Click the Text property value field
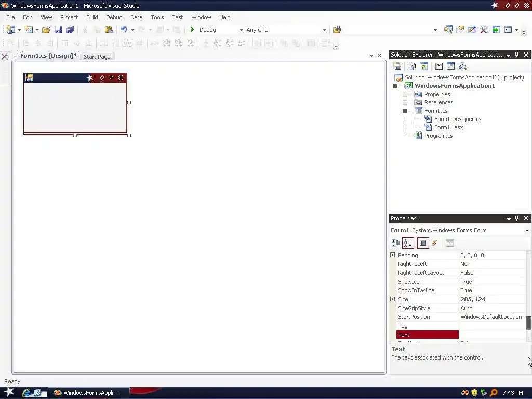 (x=492, y=335)
